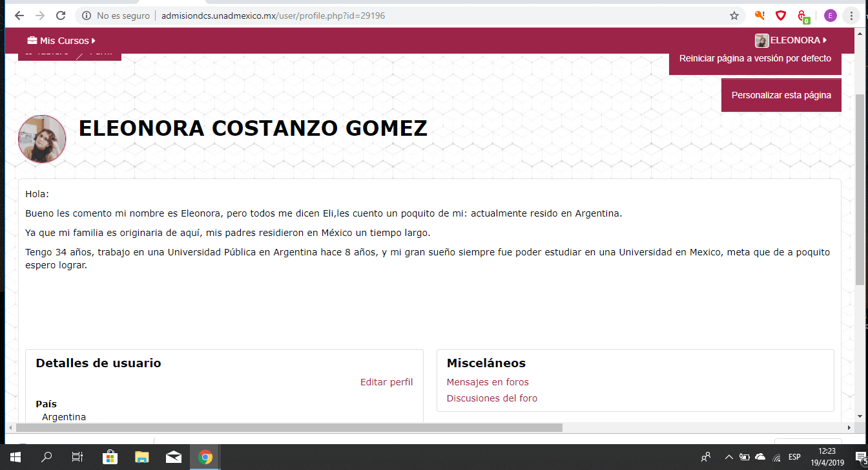The width and height of the screenshot is (868, 470).
Task: Click the purple Chrome profile avatar
Action: 830,16
